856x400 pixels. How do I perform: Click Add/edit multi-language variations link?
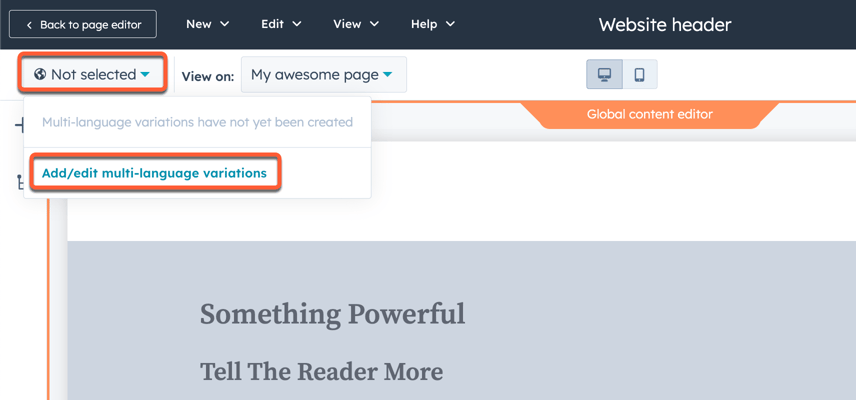(154, 173)
